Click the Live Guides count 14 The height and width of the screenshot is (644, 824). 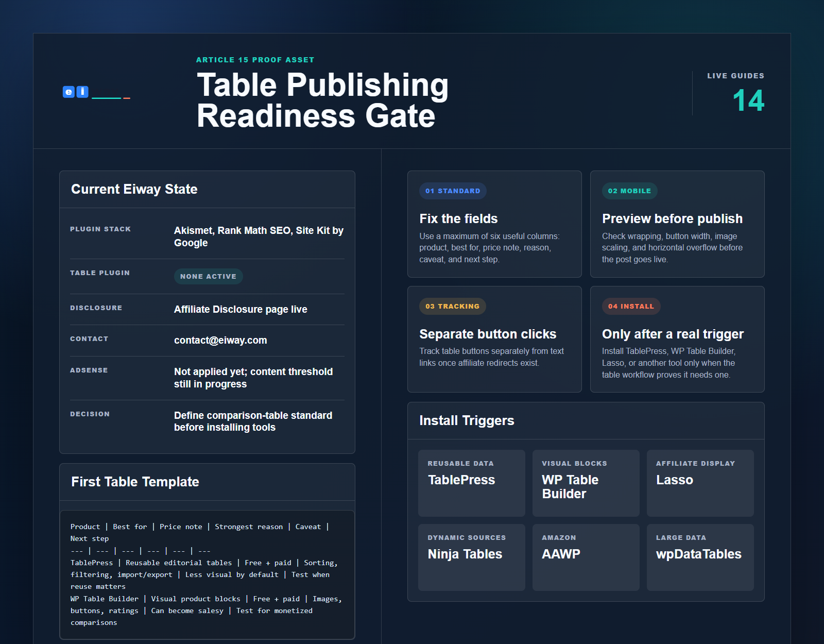748,100
